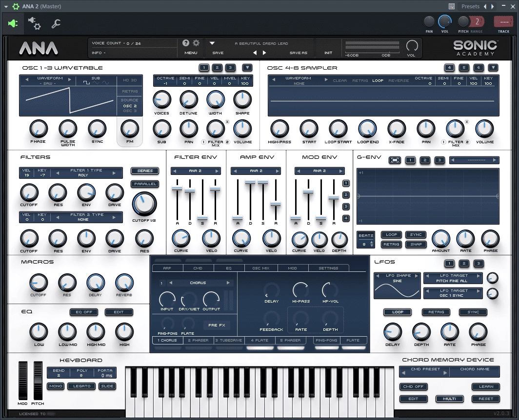Select FX slot 3 TUBEDRIVE
This screenshot has width=519, height=420.
click(229, 340)
